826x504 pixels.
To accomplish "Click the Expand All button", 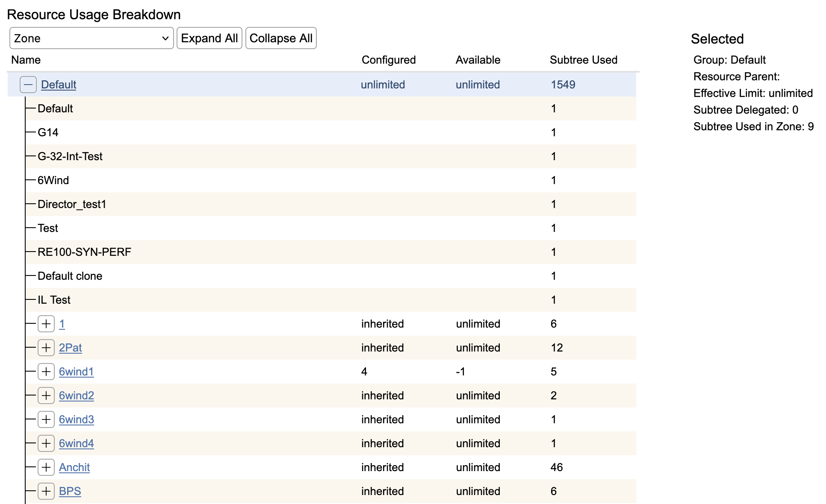I will [209, 38].
